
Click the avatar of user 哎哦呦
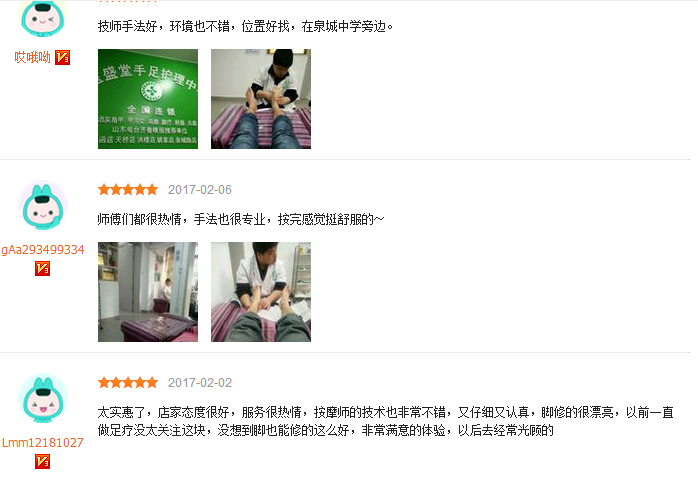pyautogui.click(x=43, y=18)
